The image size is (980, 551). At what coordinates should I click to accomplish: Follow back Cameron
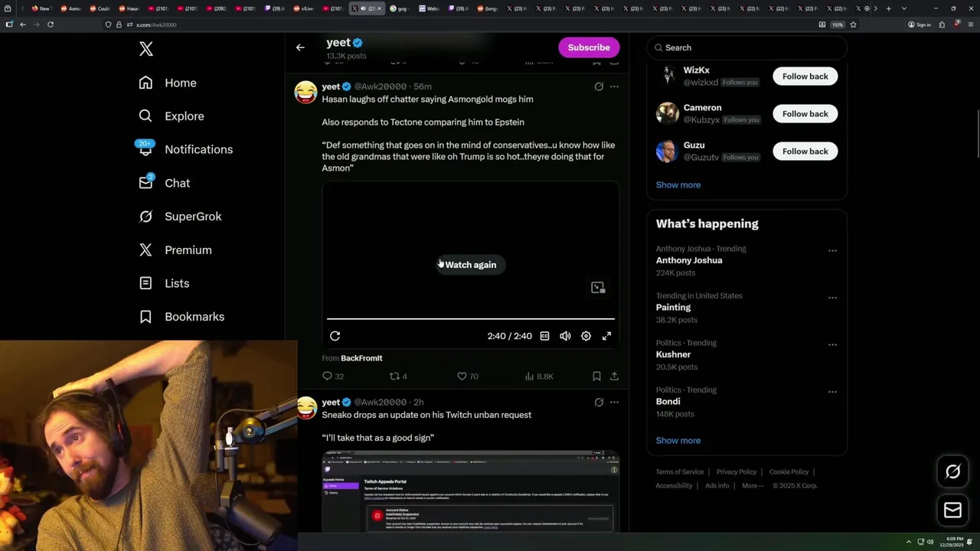pos(805,114)
